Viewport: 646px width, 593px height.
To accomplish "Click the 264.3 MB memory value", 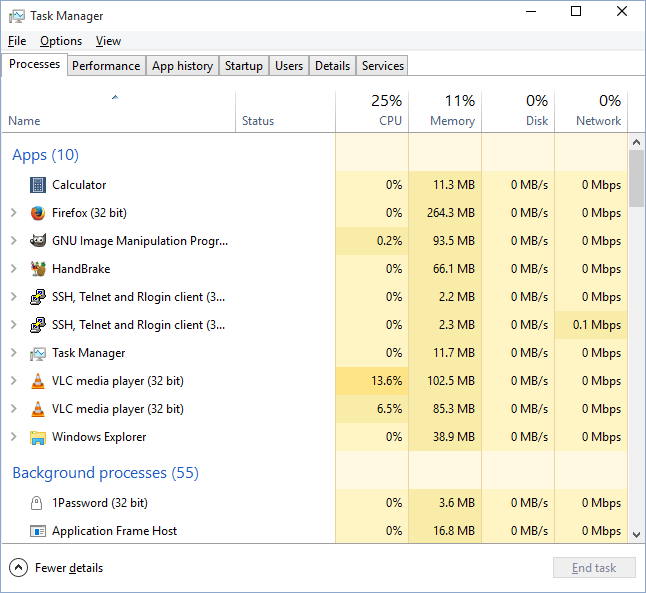I will [451, 213].
